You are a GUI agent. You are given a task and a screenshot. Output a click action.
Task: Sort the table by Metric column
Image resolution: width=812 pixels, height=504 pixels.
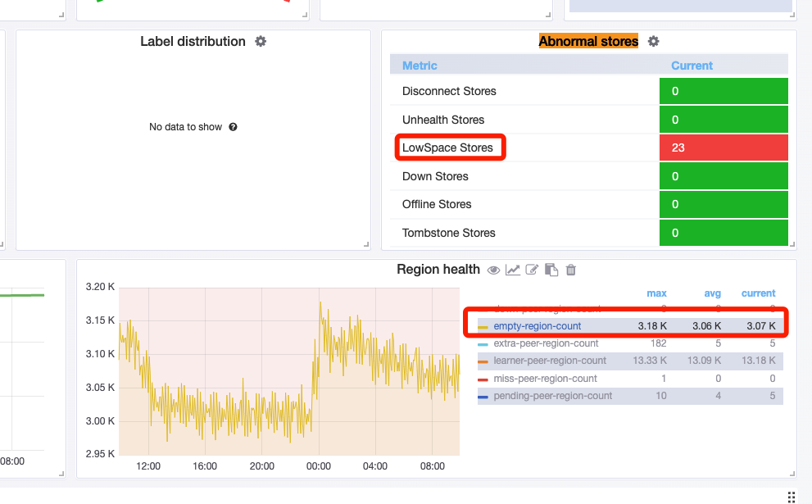(x=420, y=66)
